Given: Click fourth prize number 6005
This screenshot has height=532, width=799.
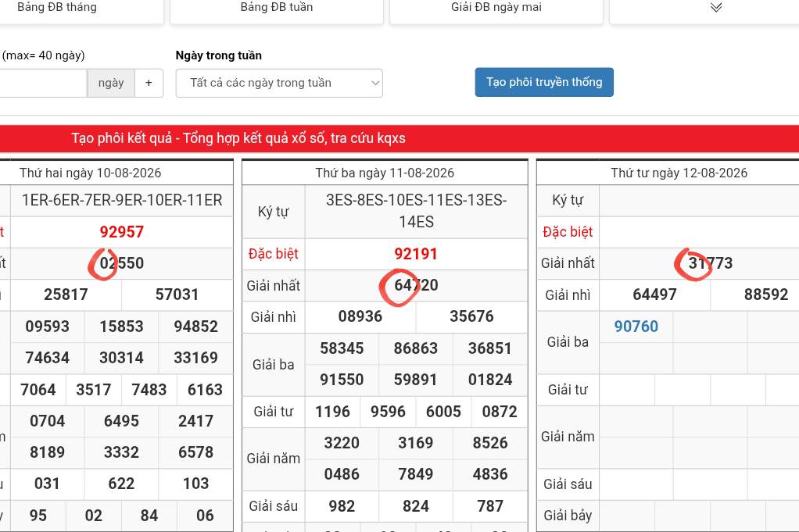Looking at the screenshot, I should pos(444,412).
